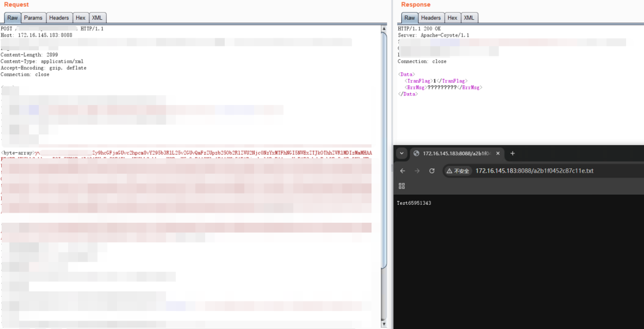Switch to Response Headers tab
The width and height of the screenshot is (644, 329).
pos(431,18)
